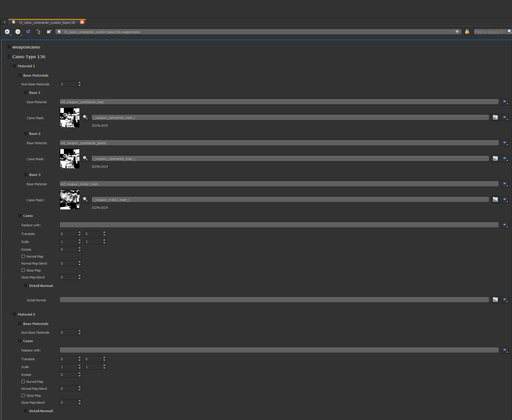Browse image for Material 1 Detail Normal
Screen dimensions: 512x420
[495, 300]
